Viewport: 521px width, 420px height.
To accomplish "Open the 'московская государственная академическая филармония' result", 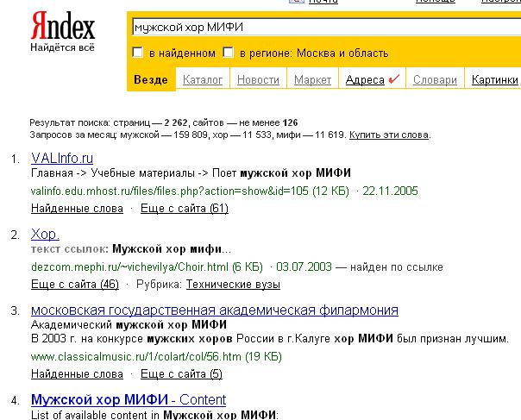I will coord(215,310).
